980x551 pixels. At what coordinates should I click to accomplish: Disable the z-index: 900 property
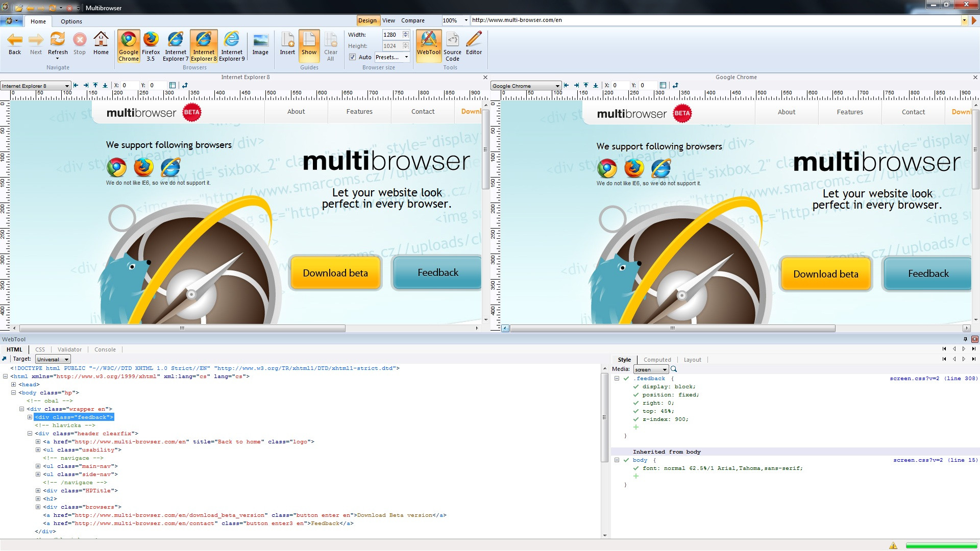tap(636, 419)
